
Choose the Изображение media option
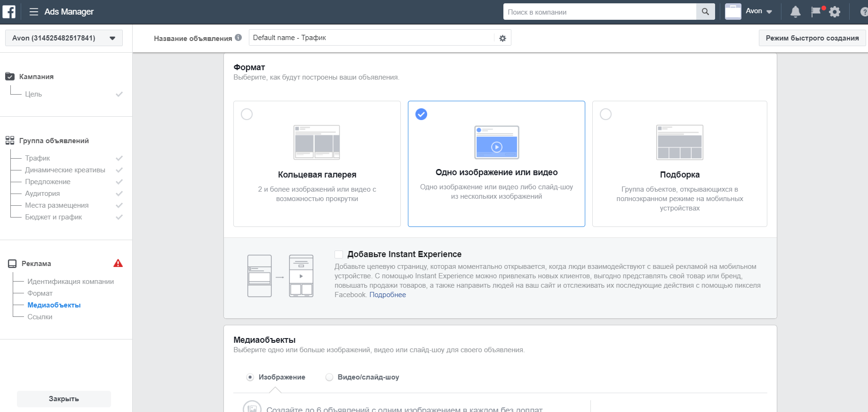250,377
